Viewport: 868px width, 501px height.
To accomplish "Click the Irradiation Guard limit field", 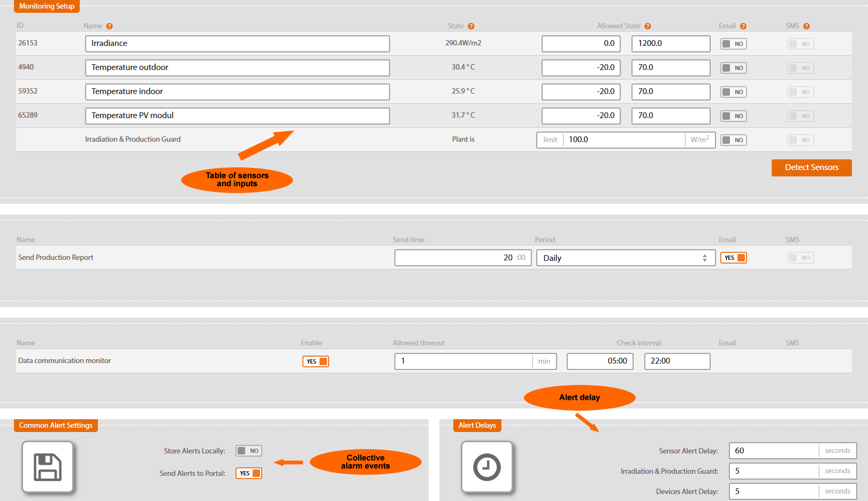I will click(623, 140).
